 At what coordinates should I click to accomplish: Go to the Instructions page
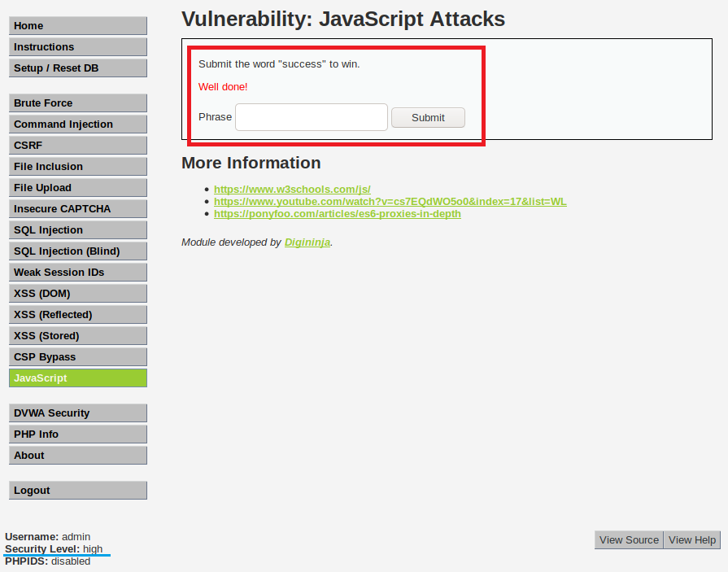[x=78, y=47]
